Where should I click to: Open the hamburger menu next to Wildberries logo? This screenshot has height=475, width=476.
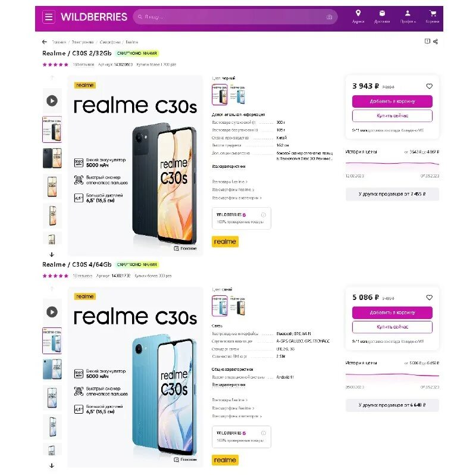click(49, 17)
